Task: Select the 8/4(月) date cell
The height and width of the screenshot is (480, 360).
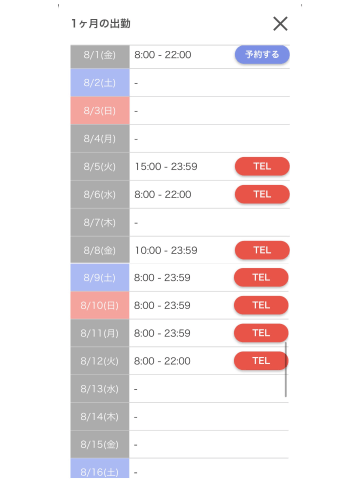Action: [x=100, y=139]
